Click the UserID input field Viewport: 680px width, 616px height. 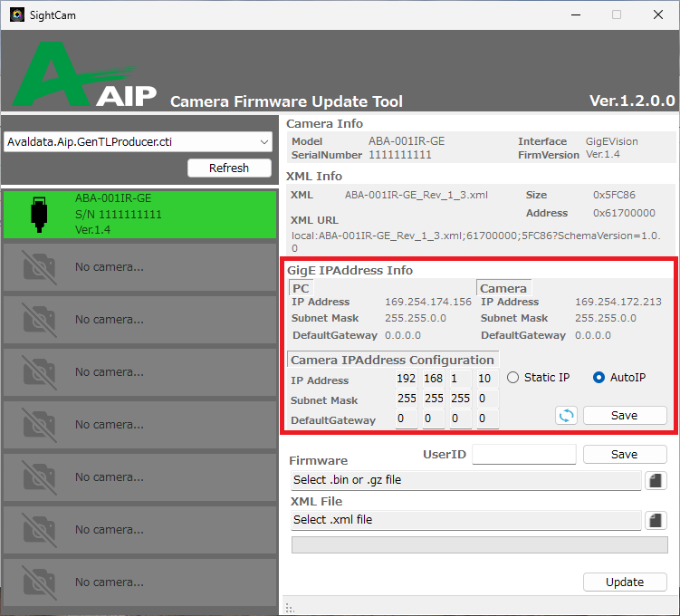click(x=524, y=454)
